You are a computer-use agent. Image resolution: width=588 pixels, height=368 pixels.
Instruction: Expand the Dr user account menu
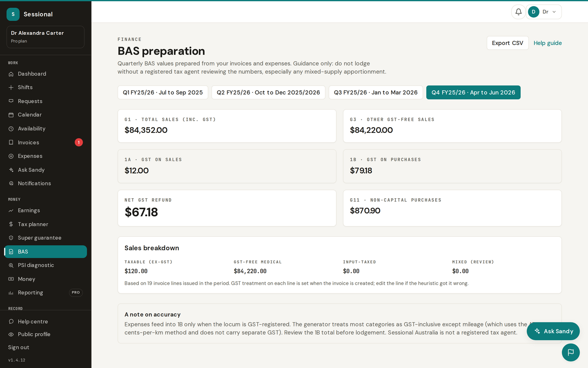(544, 12)
